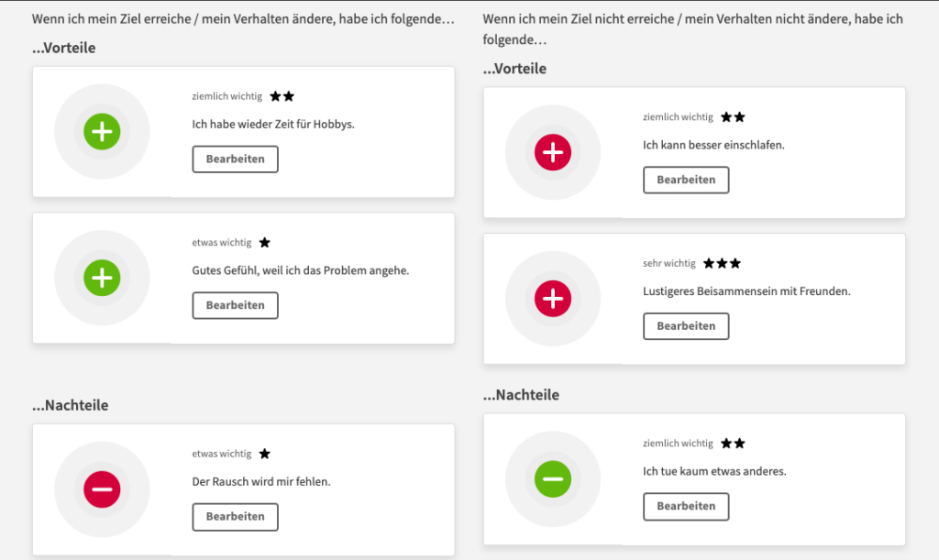Click green plus icon beside 'Zeit für Hobbys'
The image size is (939, 560).
click(x=102, y=132)
